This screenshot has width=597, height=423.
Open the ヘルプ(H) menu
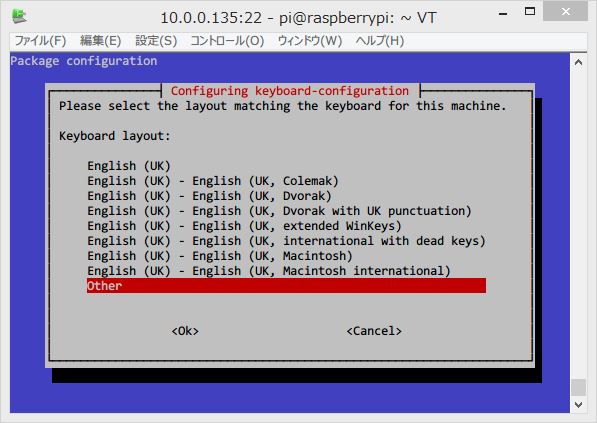[380, 40]
